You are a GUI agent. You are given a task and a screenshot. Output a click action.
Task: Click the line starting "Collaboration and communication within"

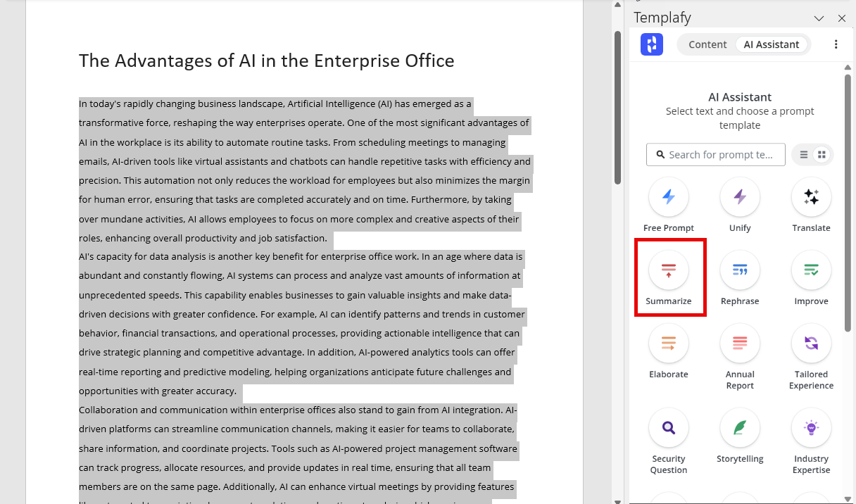(298, 410)
